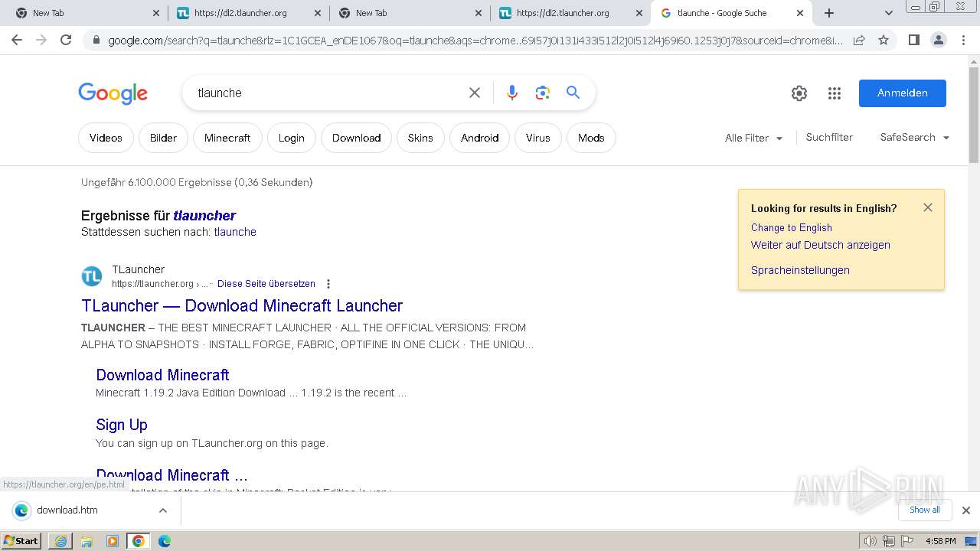Click the volume speaker tray icon

point(871,541)
